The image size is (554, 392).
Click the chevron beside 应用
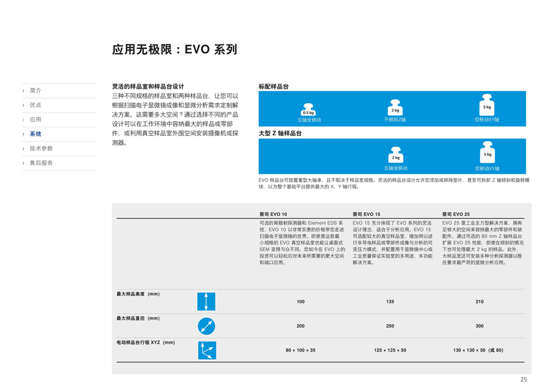coord(23,120)
